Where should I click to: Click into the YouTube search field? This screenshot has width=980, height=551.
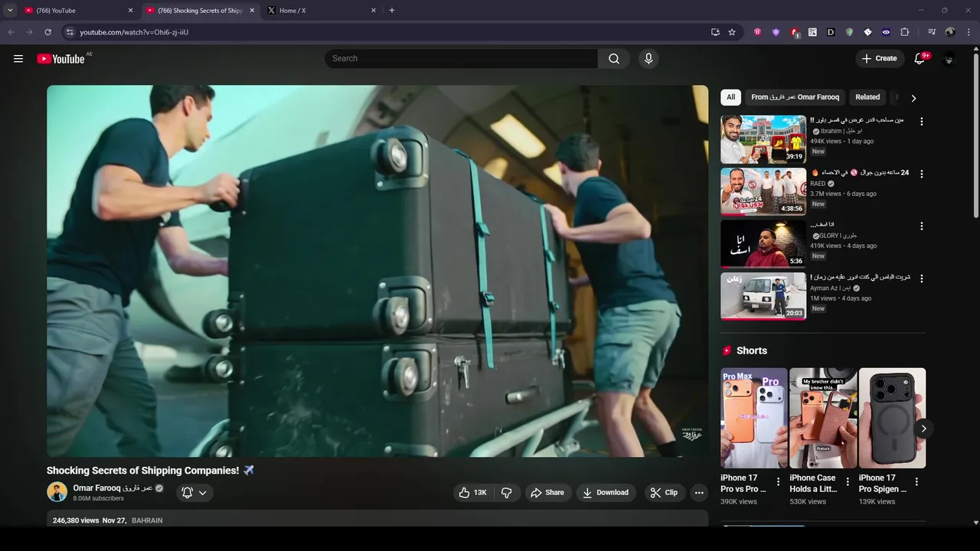[x=462, y=59]
